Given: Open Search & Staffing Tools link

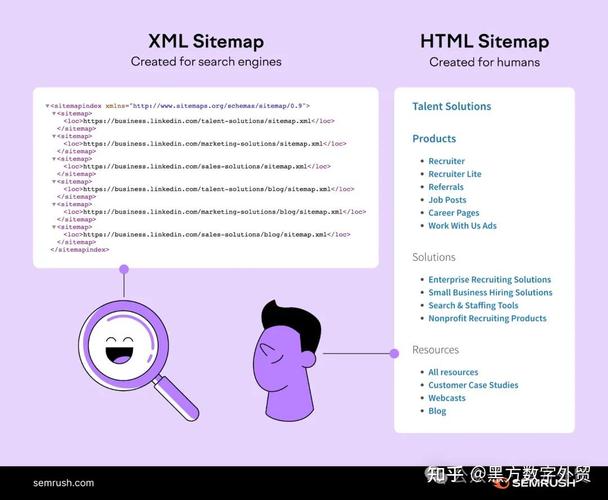Looking at the screenshot, I should pos(473,305).
